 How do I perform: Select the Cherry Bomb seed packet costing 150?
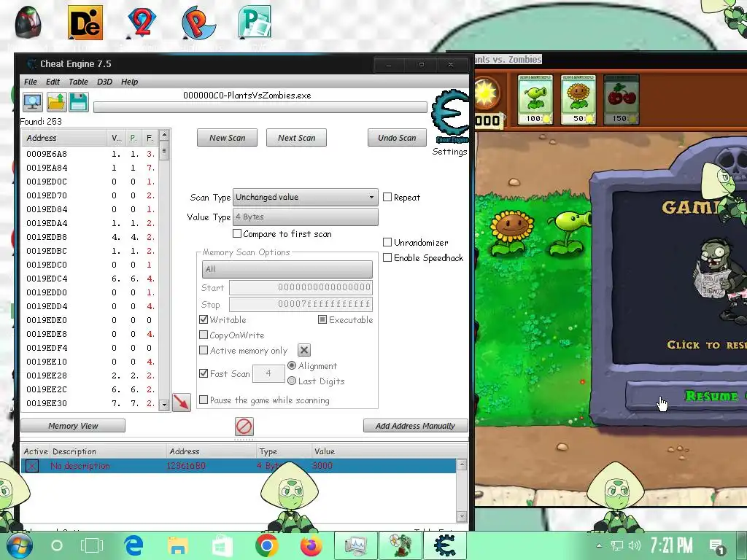(x=622, y=99)
